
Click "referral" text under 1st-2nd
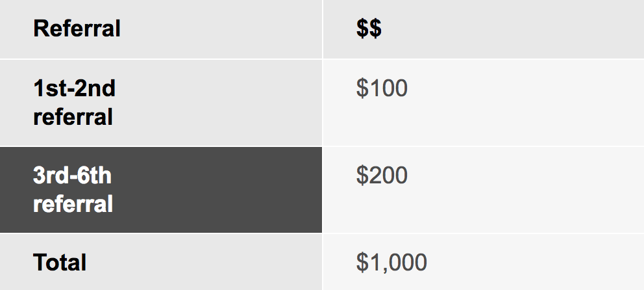click(x=73, y=117)
